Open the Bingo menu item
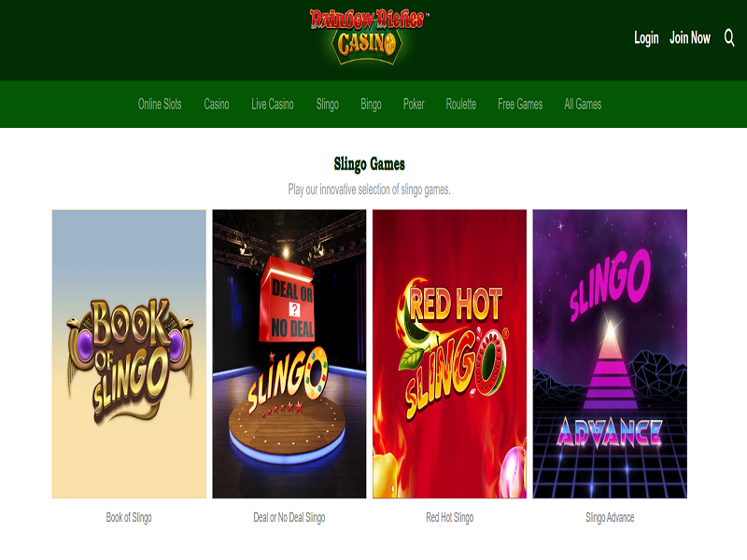The width and height of the screenshot is (747, 560). click(x=371, y=105)
